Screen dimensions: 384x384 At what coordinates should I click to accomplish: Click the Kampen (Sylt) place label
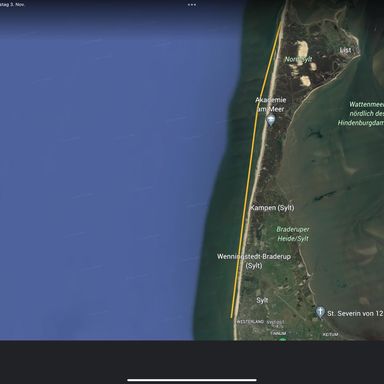pyautogui.click(x=272, y=208)
